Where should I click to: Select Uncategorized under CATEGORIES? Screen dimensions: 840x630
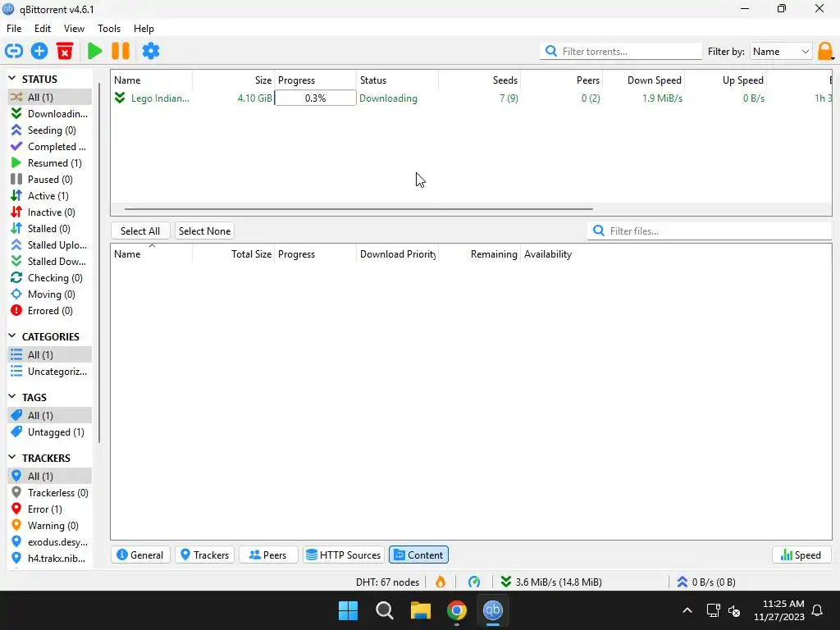point(50,372)
